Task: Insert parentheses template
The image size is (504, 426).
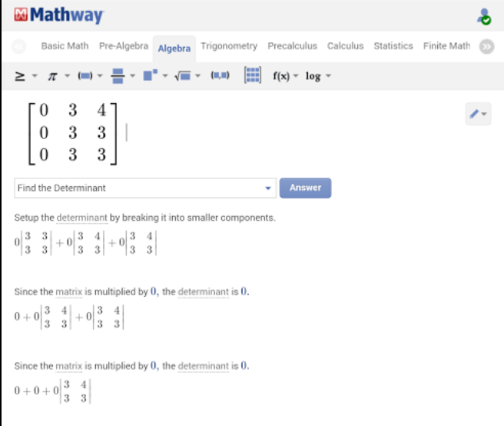Action: click(85, 76)
